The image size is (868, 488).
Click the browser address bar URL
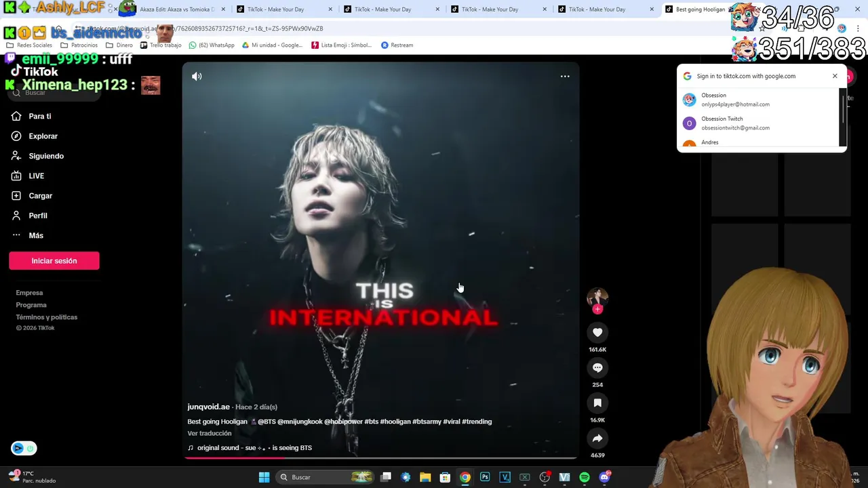203,29
